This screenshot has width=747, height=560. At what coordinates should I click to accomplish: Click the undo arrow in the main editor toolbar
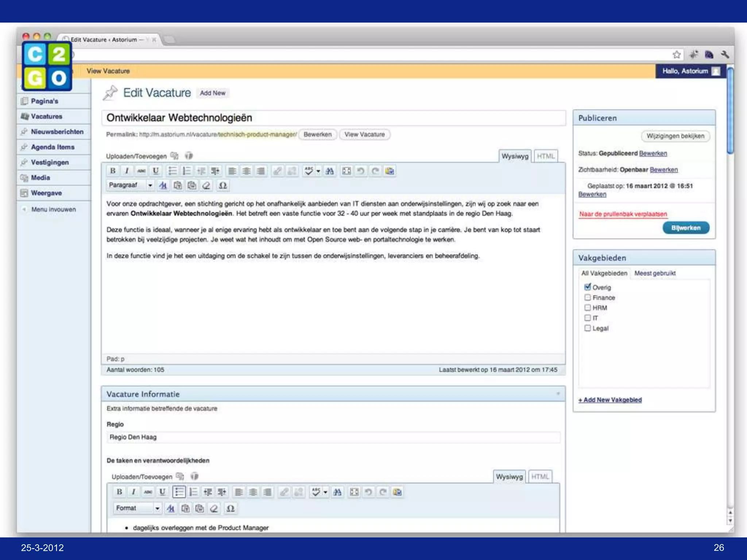pos(360,171)
